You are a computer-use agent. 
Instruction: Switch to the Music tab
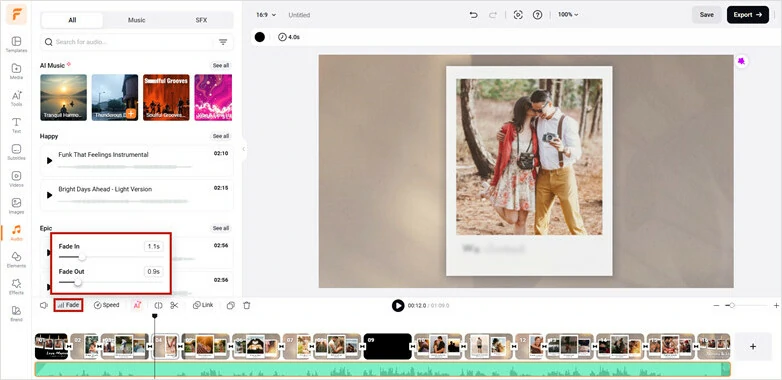136,20
